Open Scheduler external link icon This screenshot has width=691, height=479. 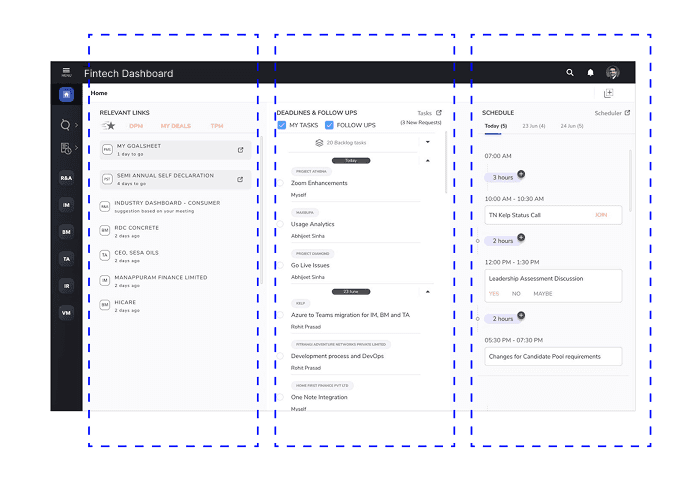pos(627,113)
